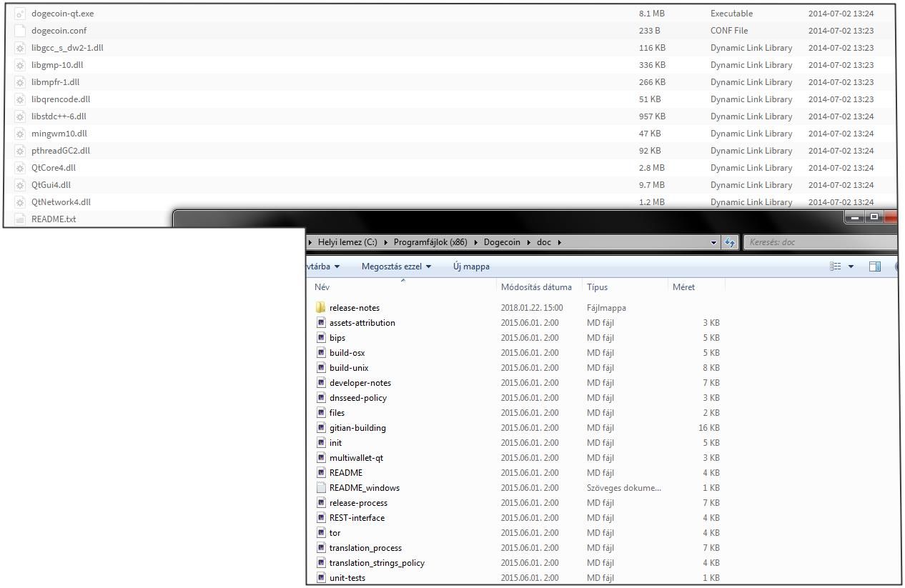Viewport: 905px width, 588px height.
Task: Select the README MD file name
Action: click(346, 473)
